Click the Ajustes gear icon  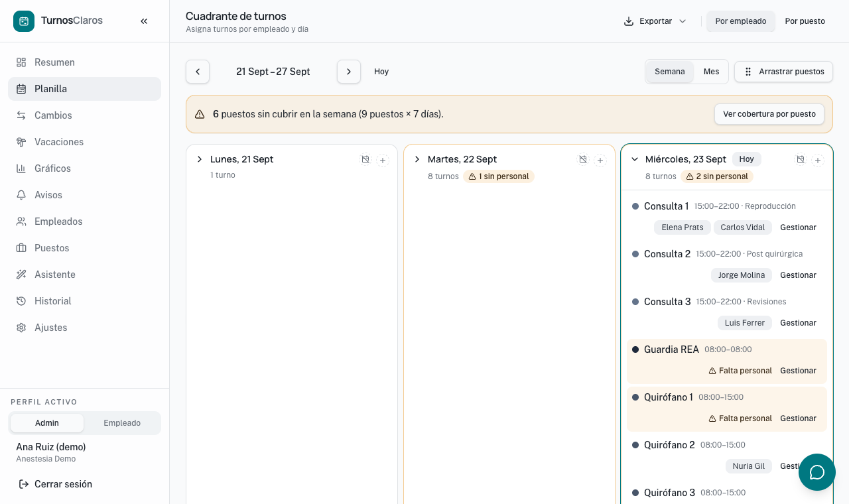click(21, 328)
